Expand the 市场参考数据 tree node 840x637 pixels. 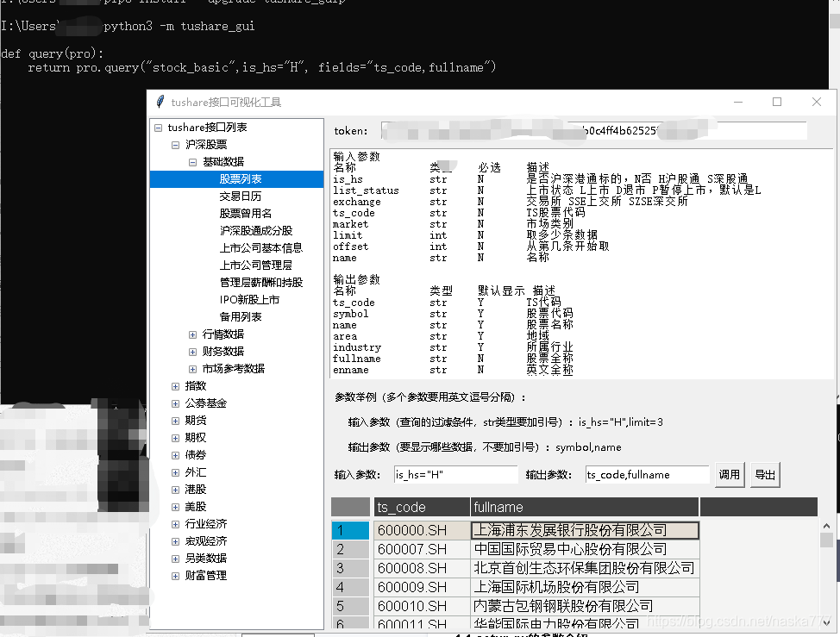click(x=192, y=369)
